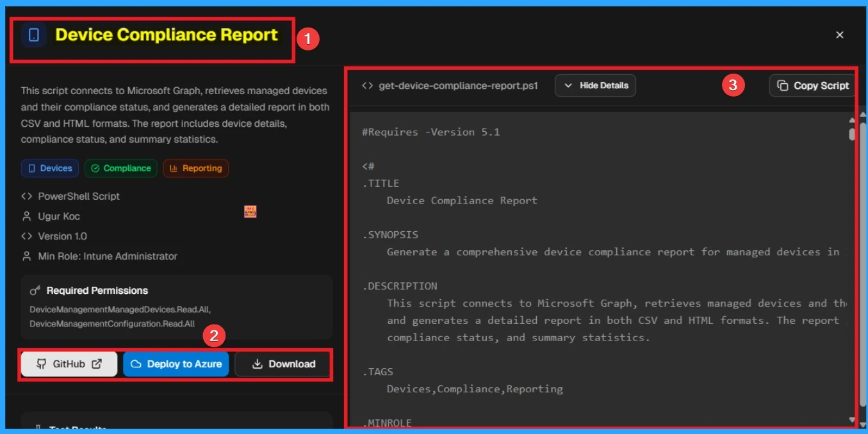Screen dimensions: 868x434
Task: Click the .DESCRIPTION line in the script
Action: (x=400, y=286)
